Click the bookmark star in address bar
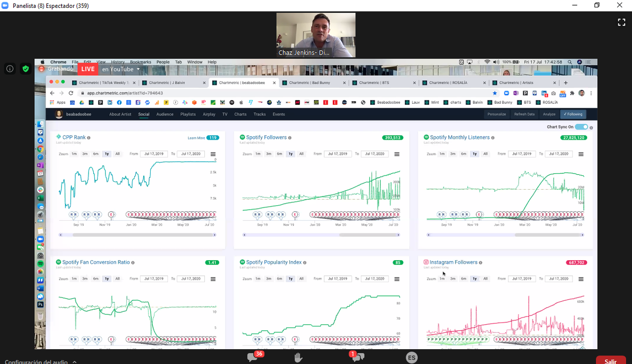Screen dimensions: 632x364 495,93
